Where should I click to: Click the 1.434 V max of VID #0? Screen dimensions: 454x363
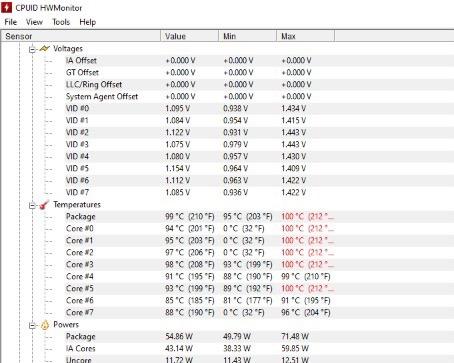[294, 109]
